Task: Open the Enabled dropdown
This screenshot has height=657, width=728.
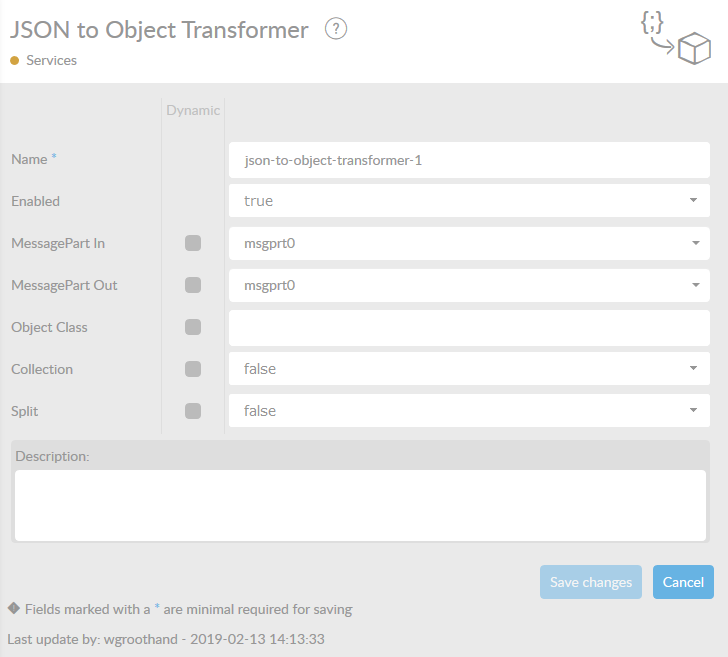Action: [469, 201]
